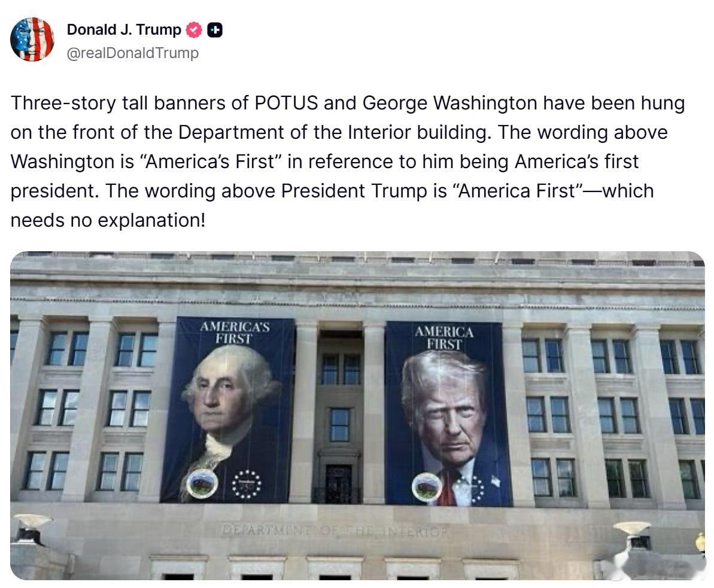Click the round seal on the left banner
Viewport: 714px width, 588px height.
202,485
